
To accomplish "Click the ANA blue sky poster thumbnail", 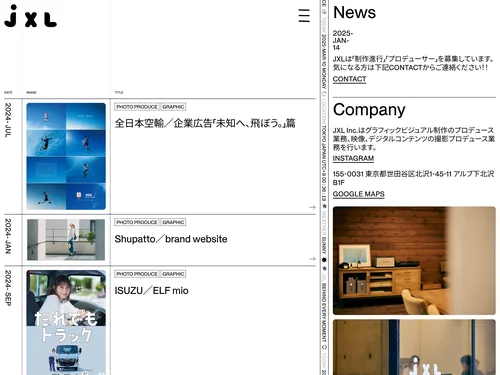I will pos(66,156).
